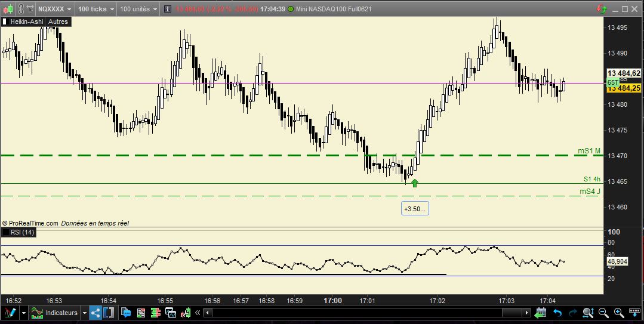Click the 13 495 price axis label
644x324 pixels.
pyautogui.click(x=618, y=28)
